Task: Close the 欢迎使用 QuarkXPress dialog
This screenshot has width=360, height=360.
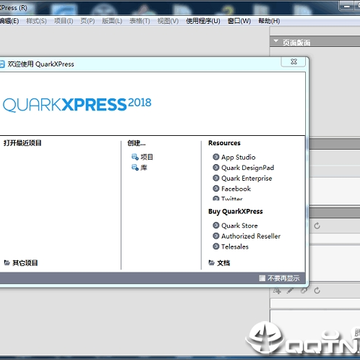Action: tap(293, 62)
